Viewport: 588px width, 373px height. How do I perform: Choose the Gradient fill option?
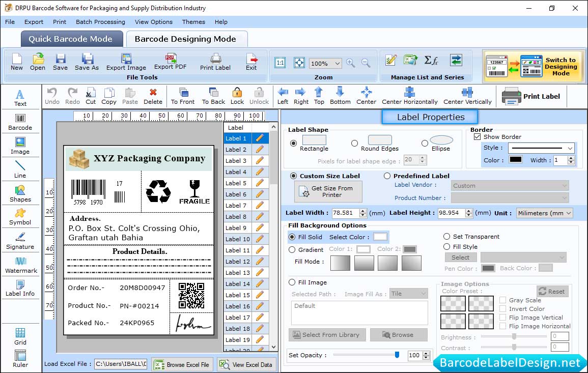click(292, 250)
